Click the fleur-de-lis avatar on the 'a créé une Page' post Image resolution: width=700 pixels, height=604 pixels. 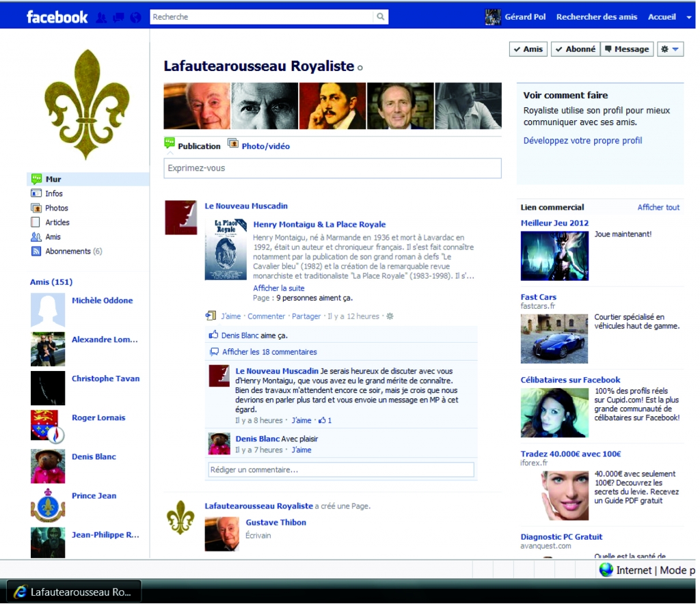click(180, 517)
